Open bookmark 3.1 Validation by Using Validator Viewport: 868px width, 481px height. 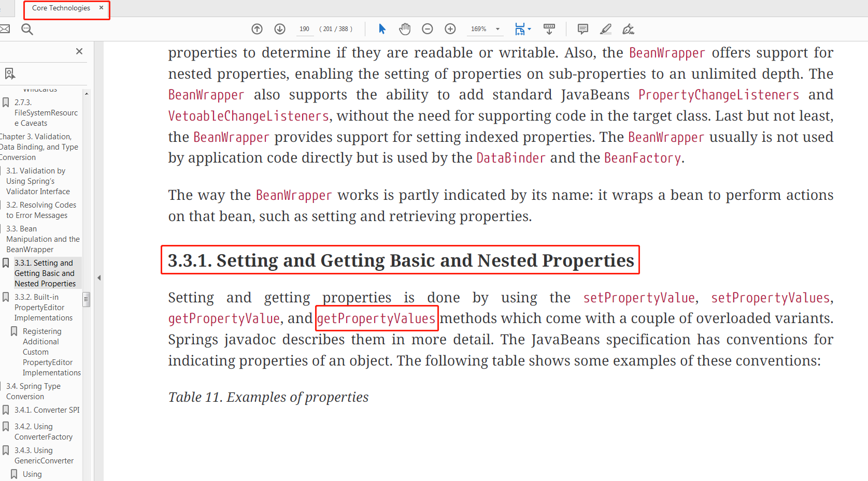coord(37,181)
